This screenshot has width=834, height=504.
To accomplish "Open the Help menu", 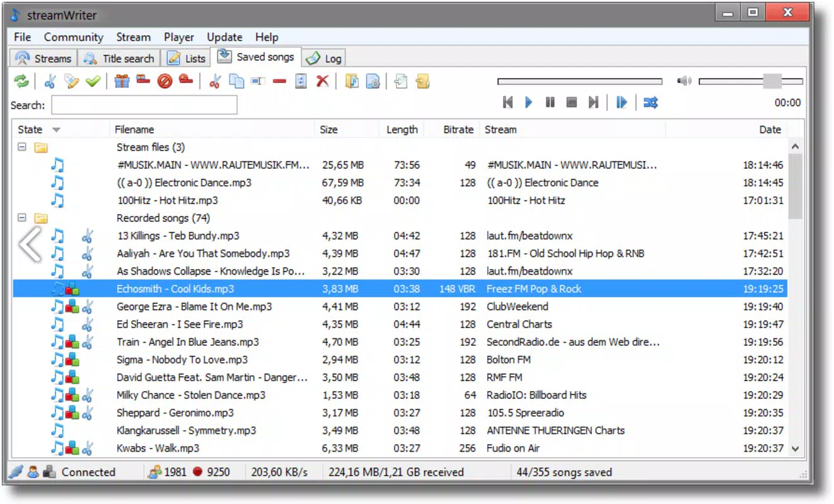I will point(267,37).
